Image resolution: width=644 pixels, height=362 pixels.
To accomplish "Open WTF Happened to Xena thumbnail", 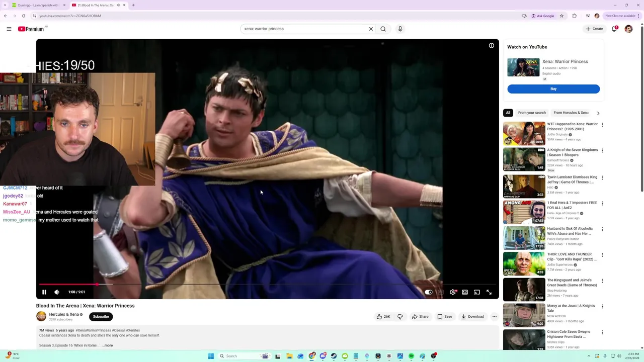I will 524,133.
